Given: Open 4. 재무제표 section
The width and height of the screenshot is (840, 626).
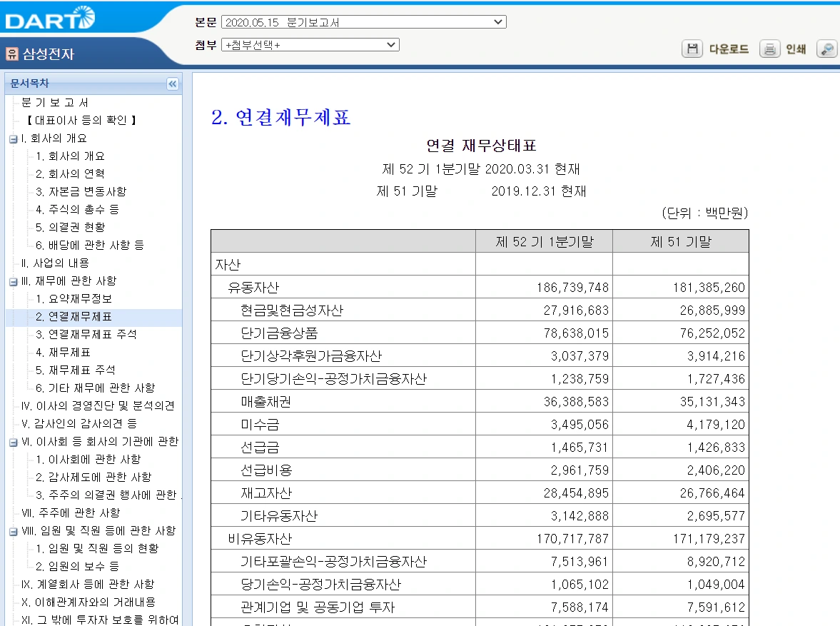Looking at the screenshot, I should point(63,352).
